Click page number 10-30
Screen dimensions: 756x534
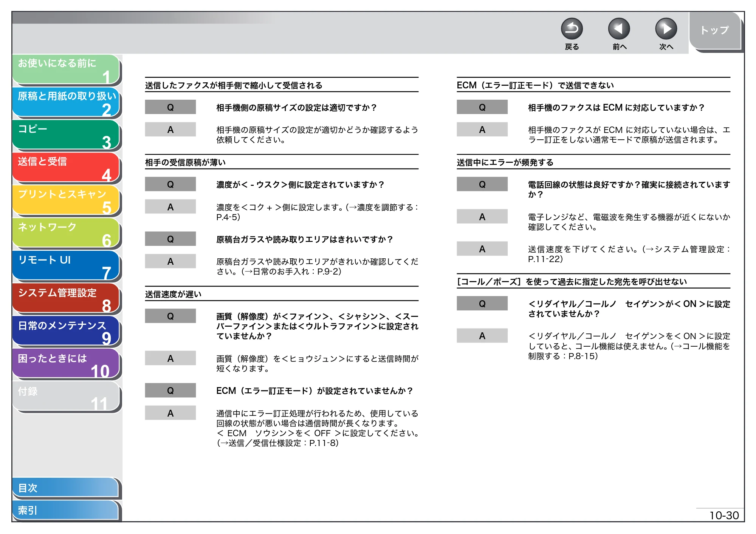[724, 515]
